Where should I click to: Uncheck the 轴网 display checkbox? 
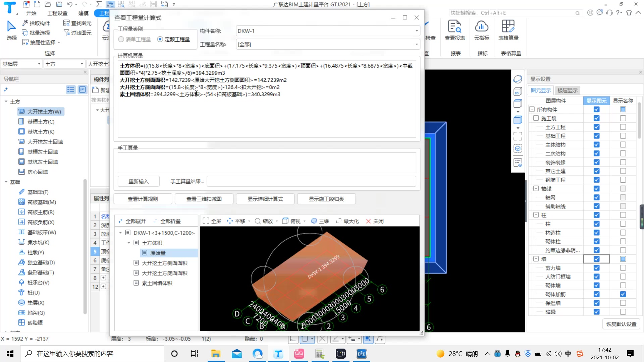tap(596, 197)
